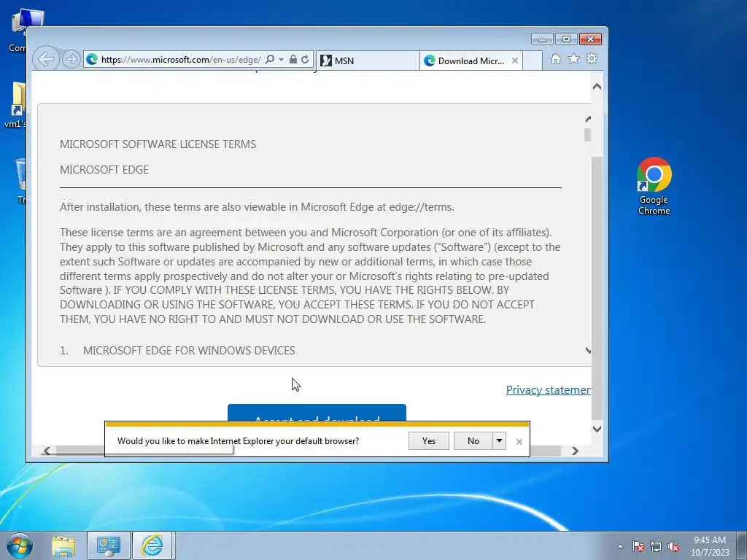
Task: Open the Home page icon
Action: click(x=555, y=59)
